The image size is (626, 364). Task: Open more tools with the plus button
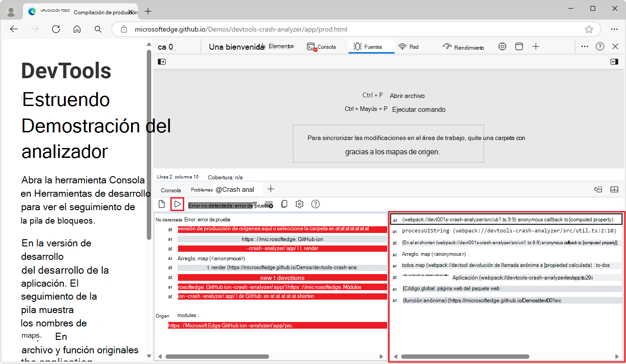tap(536, 46)
